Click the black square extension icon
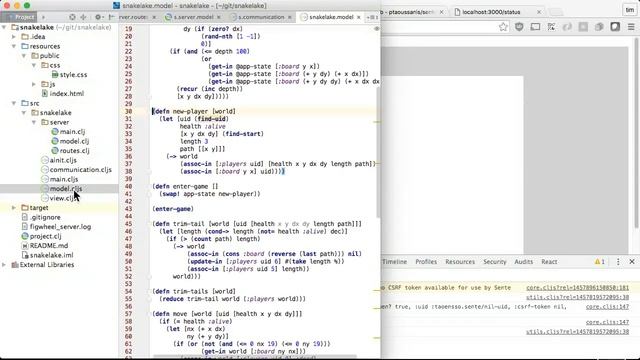Viewport: 640px width, 360px height. [x=615, y=27]
